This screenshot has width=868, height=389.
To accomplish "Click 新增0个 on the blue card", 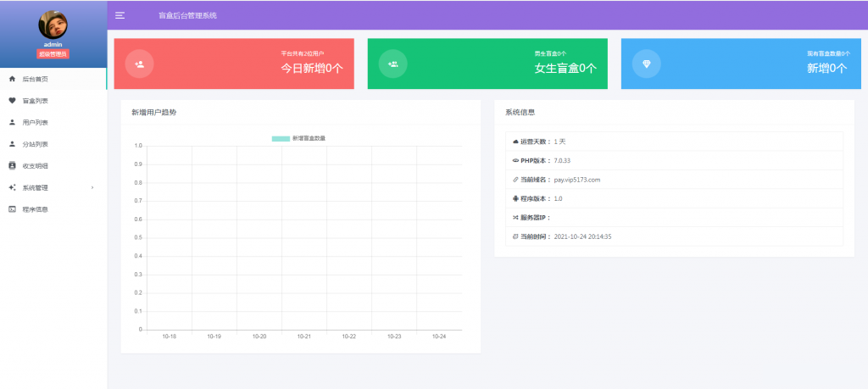I will 827,68.
